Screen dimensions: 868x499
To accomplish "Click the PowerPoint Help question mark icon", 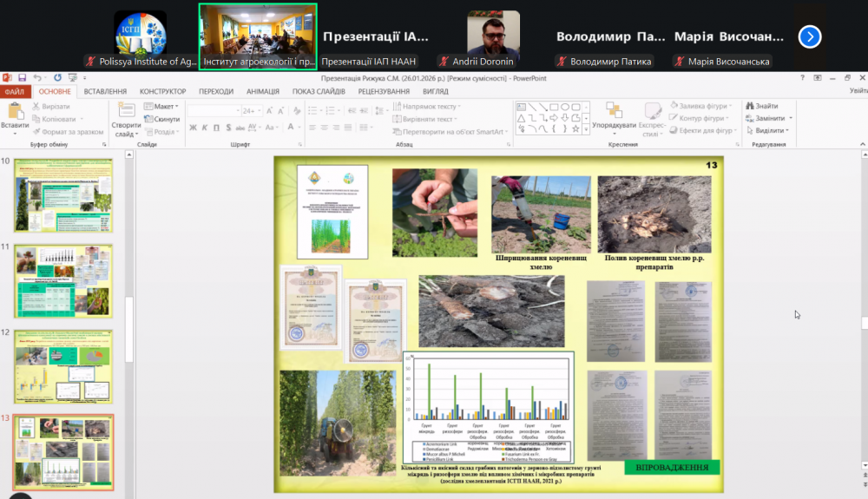I will coord(802,77).
